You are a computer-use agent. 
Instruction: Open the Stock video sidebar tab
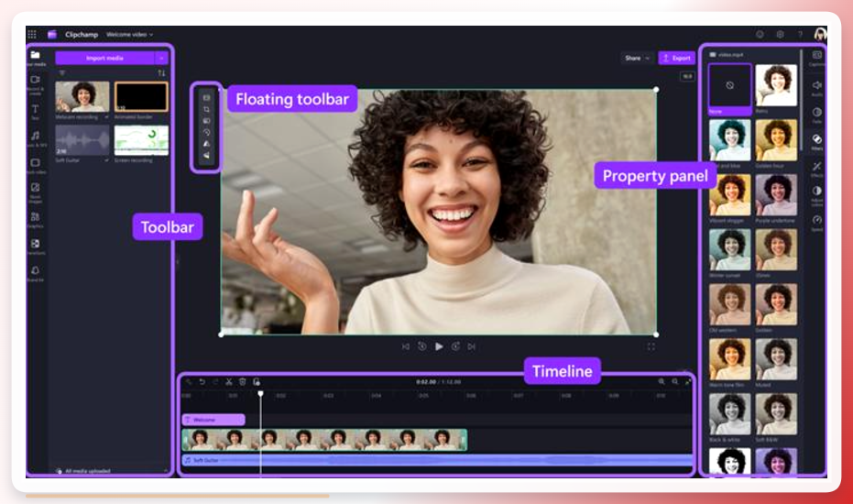pyautogui.click(x=36, y=166)
